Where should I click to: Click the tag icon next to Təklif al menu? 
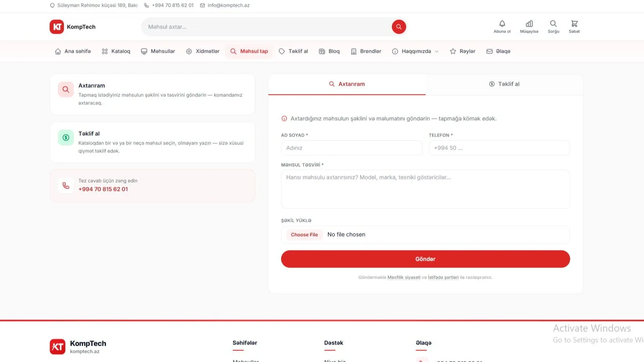tap(282, 51)
